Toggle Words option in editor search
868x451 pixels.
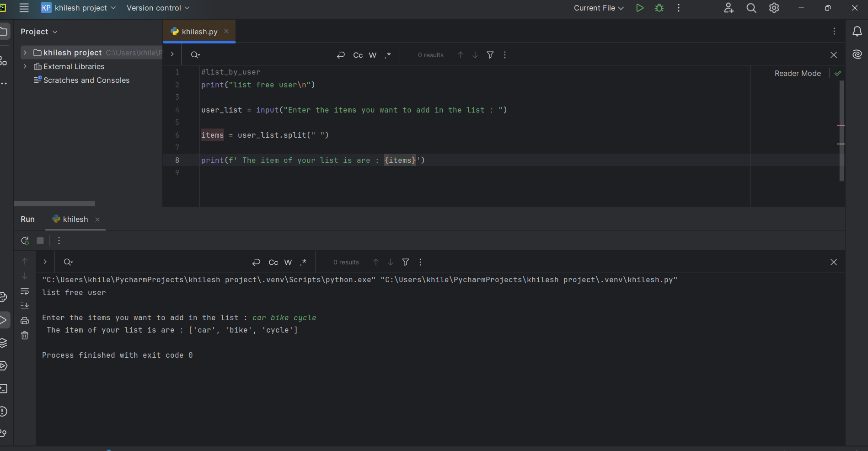[x=373, y=55]
